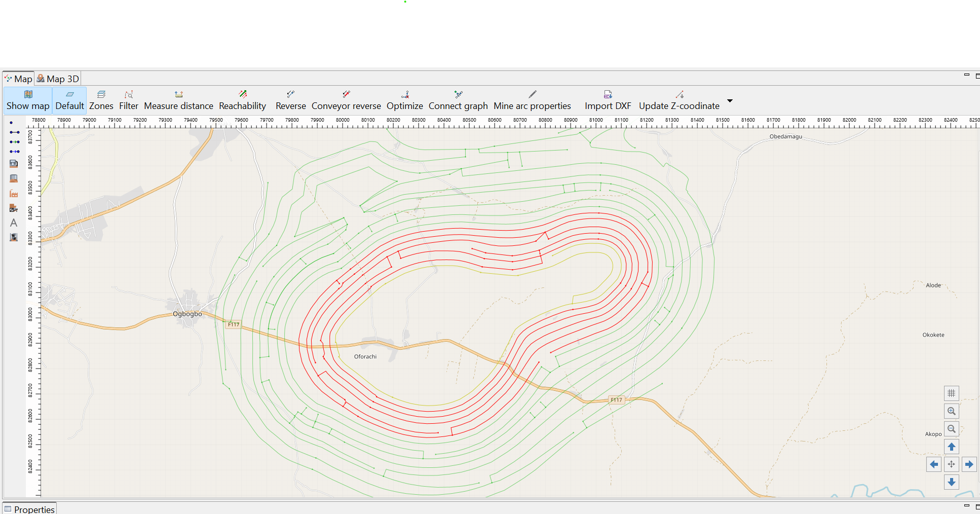Click the Conveyor reverse tool

click(x=346, y=100)
